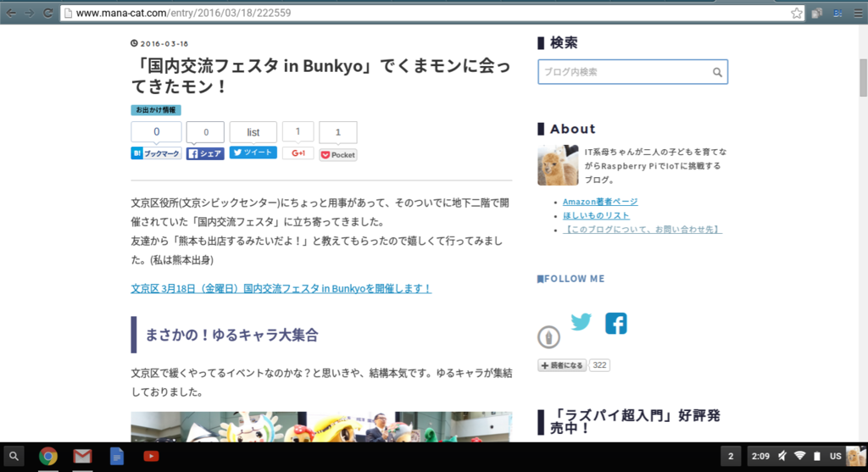Open the article title link
Viewport: 868px width, 472px height.
tap(321, 75)
